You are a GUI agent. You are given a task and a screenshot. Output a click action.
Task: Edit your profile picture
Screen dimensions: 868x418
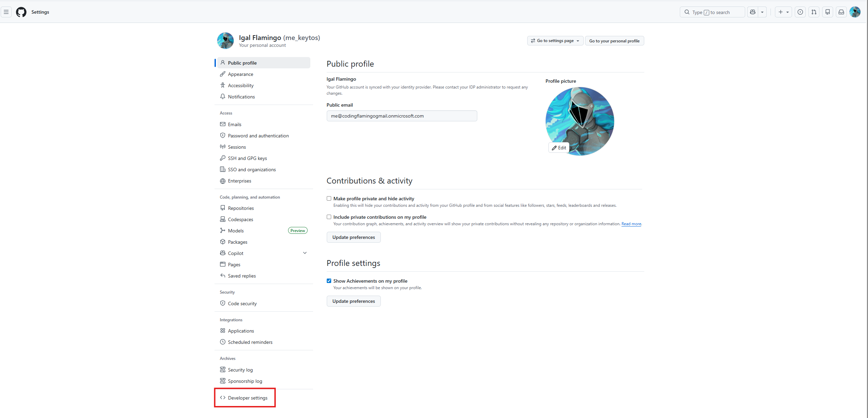pyautogui.click(x=559, y=147)
